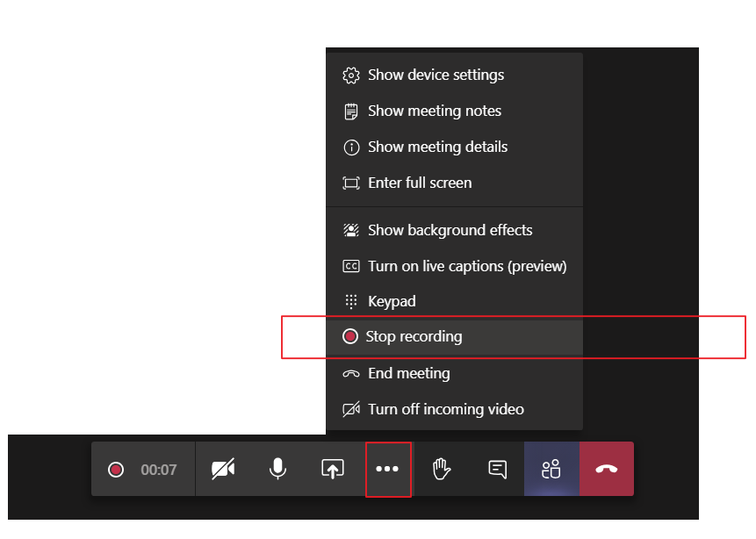Show the meeting chat conversation
The image size is (756, 539).
click(x=497, y=469)
